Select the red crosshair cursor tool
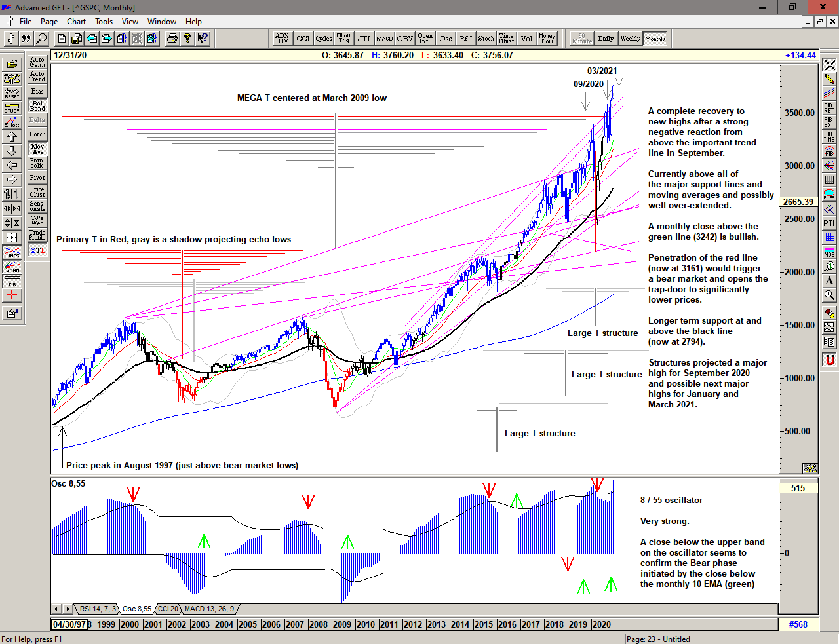839x644 pixels. [12, 295]
